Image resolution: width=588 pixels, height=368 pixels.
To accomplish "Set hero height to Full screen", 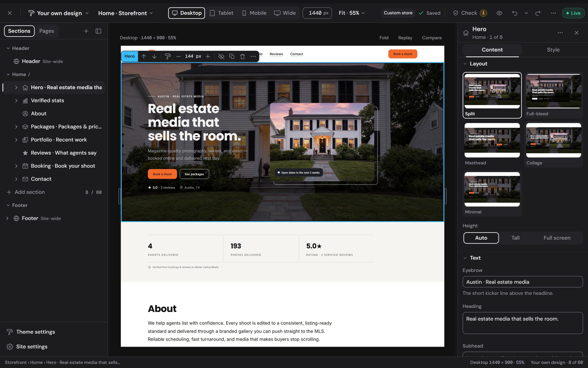I will pyautogui.click(x=557, y=238).
